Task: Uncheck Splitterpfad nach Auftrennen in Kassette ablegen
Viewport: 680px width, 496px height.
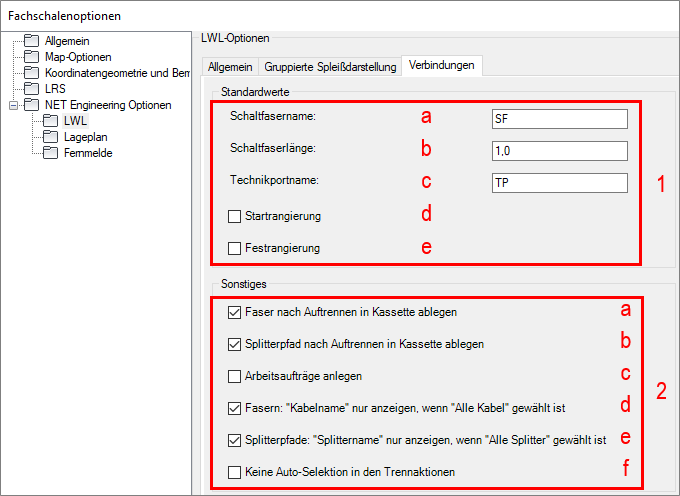Action: (x=235, y=344)
